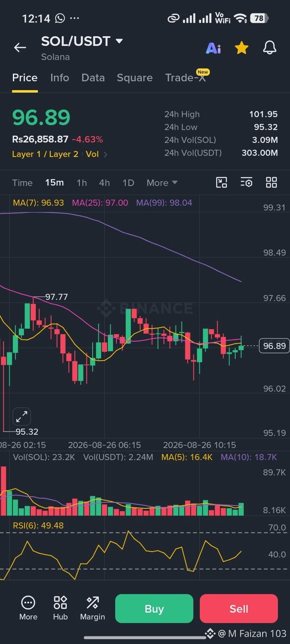
Task: Tap the 24h High value 101.95
Action: [263, 114]
